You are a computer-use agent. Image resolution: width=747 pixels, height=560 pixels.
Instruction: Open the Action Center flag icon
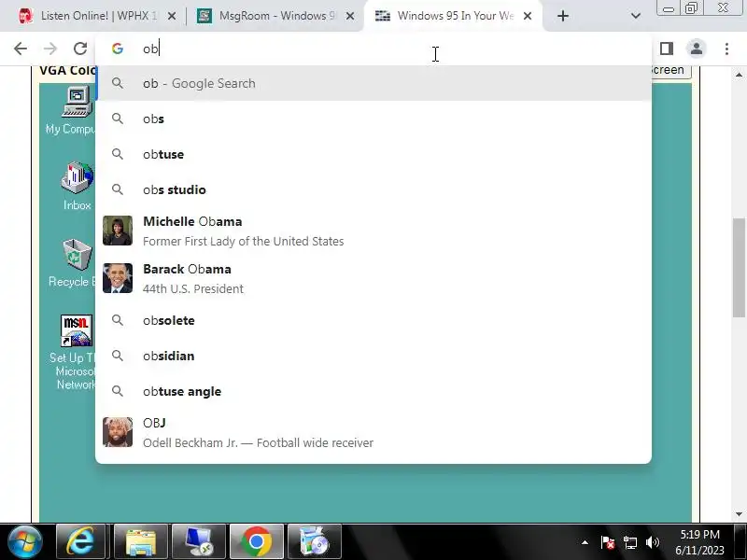point(608,542)
